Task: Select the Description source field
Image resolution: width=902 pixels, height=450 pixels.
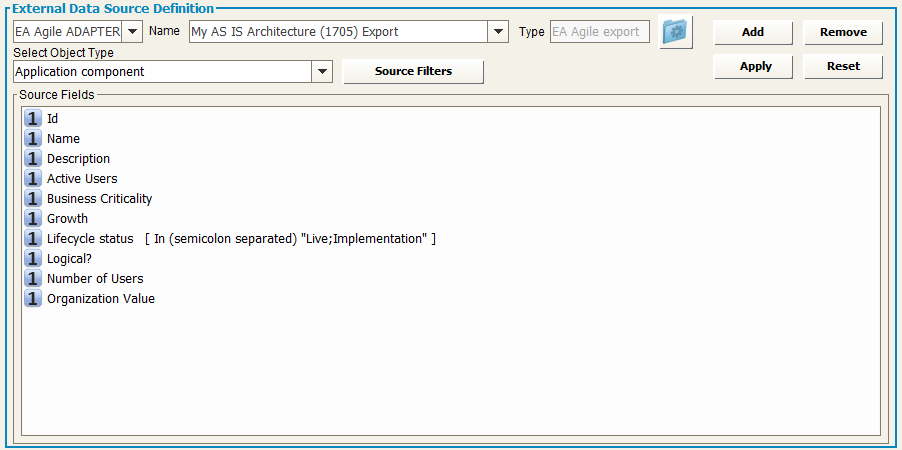Action: (x=78, y=158)
